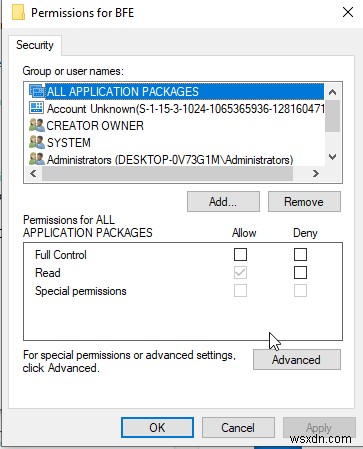This screenshot has height=449, width=363.
Task: Click the folder icon in title bar
Action: (18, 12)
